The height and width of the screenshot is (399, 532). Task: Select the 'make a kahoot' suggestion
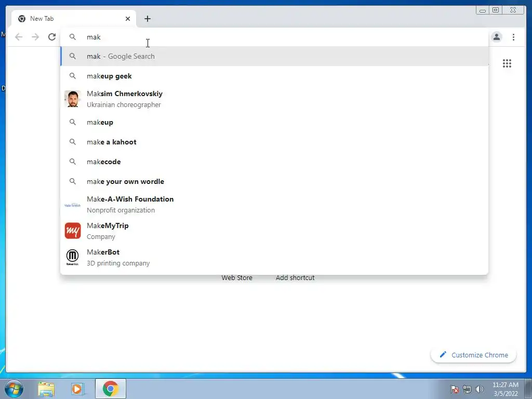click(x=274, y=142)
